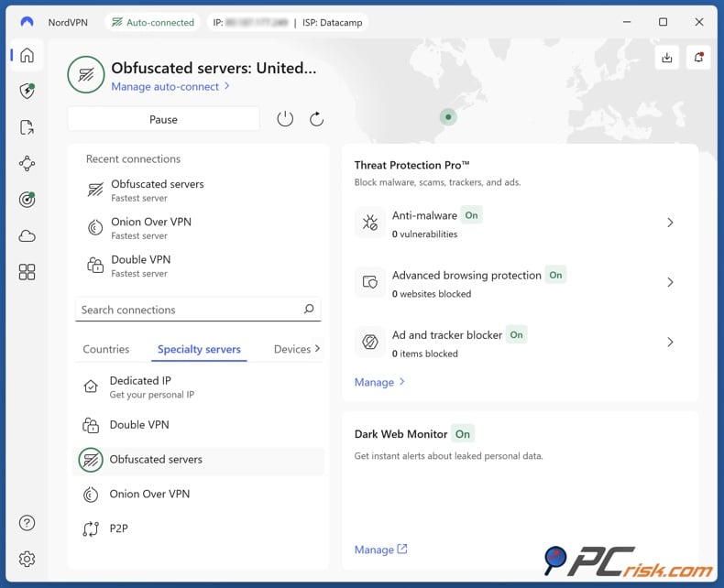Click the P2P arrows icon
The height and width of the screenshot is (588, 724).
pos(91,528)
